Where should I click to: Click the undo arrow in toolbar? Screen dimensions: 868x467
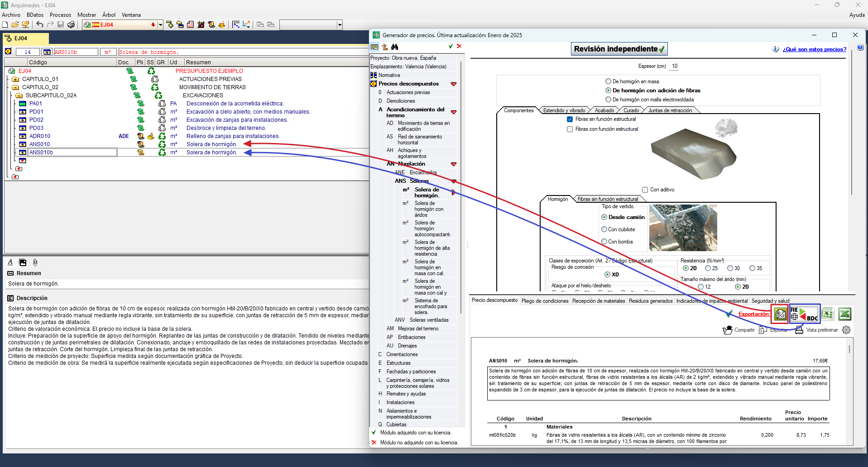(x=40, y=24)
